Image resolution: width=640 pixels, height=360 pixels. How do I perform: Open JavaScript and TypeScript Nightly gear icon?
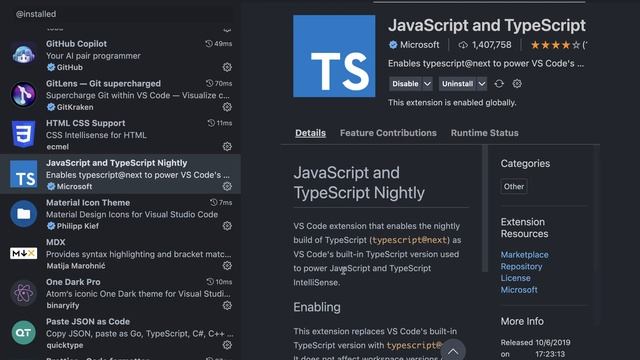tap(227, 186)
